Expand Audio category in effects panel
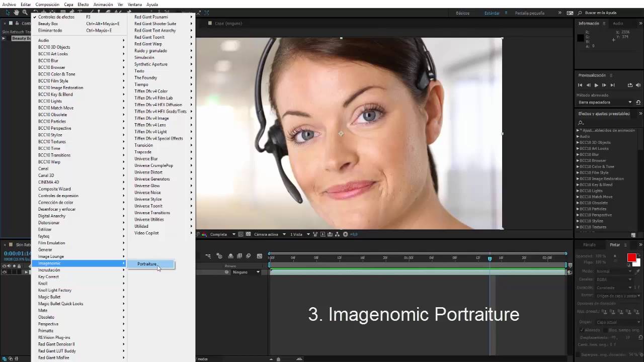 578,136
